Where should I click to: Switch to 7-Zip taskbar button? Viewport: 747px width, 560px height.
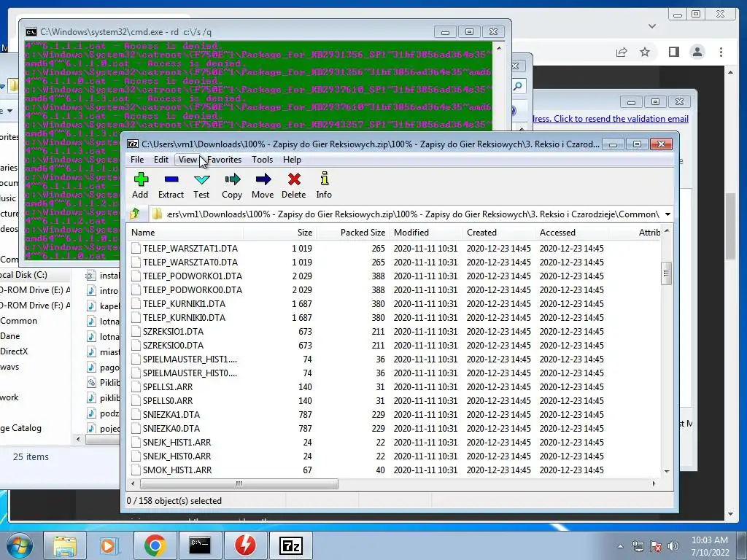pos(290,545)
